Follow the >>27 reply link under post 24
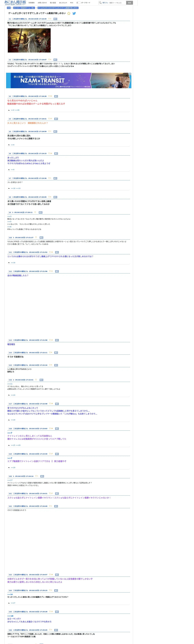Screen dimensions: 194x644 pos(13,603)
